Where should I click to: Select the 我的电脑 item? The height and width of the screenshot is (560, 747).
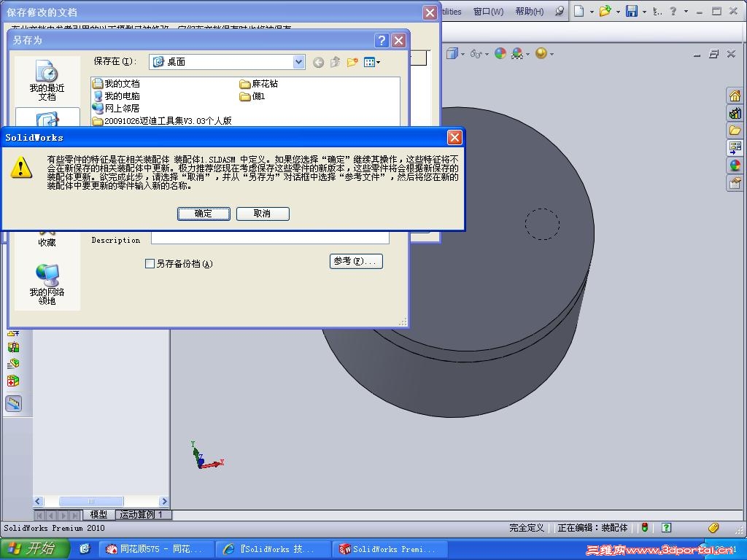tap(117, 96)
